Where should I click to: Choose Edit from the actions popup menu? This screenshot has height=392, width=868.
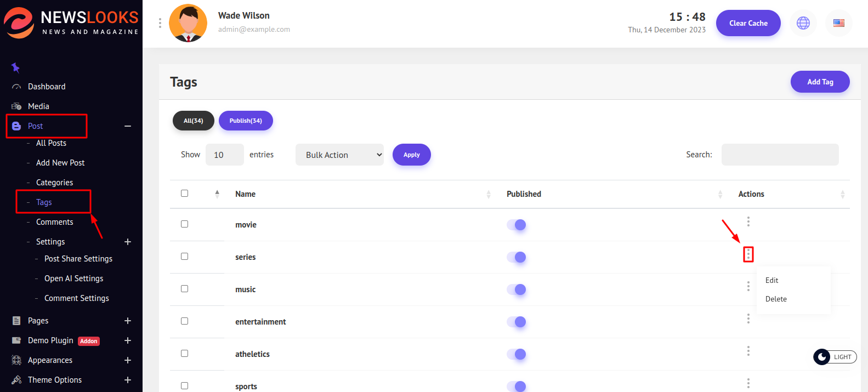(x=771, y=280)
